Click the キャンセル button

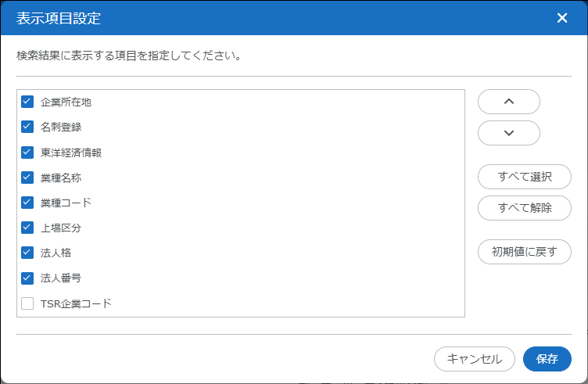[474, 359]
